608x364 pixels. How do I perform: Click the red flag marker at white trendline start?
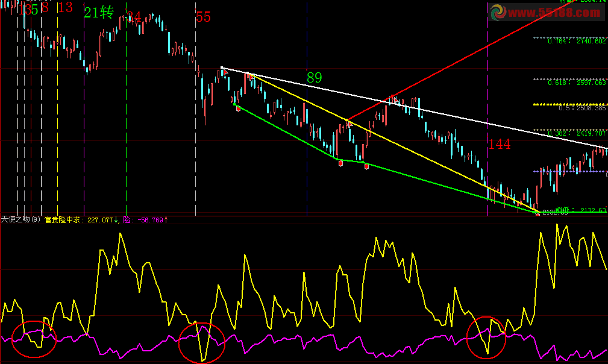tap(226, 72)
